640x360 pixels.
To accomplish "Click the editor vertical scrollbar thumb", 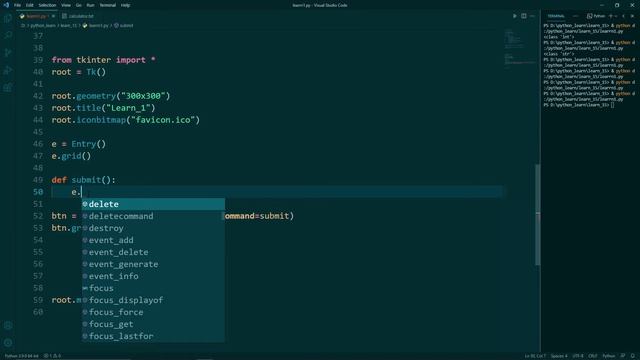I will pyautogui.click(x=538, y=214).
